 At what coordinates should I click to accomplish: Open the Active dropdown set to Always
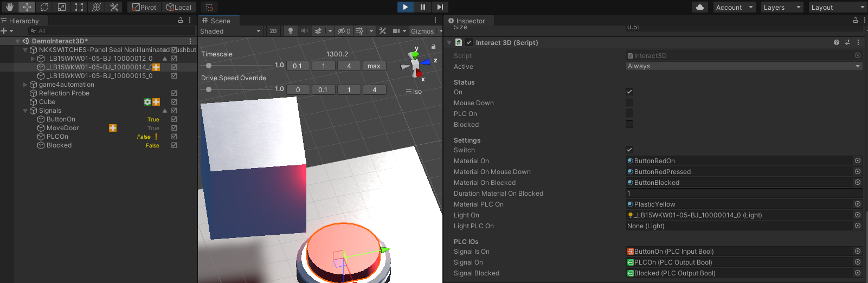pos(743,66)
